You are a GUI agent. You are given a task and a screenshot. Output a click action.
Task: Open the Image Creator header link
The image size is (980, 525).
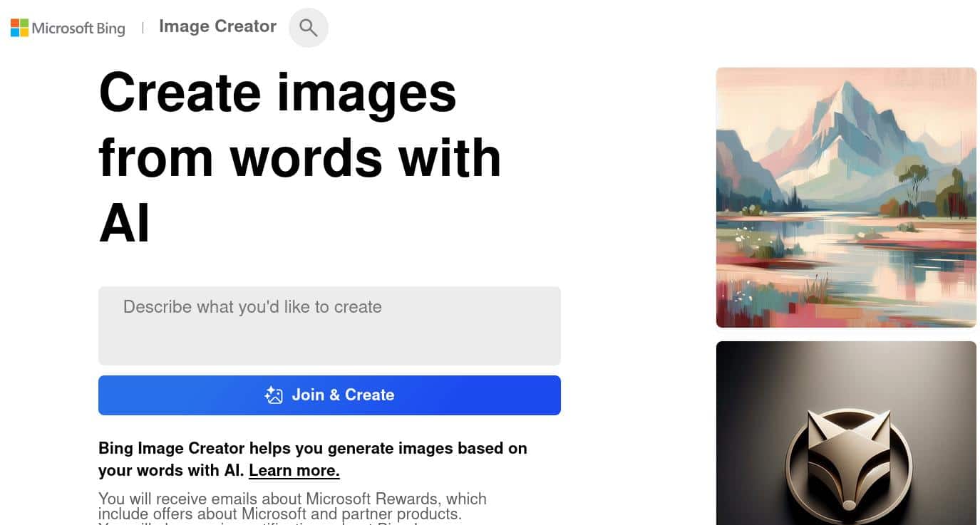point(217,26)
